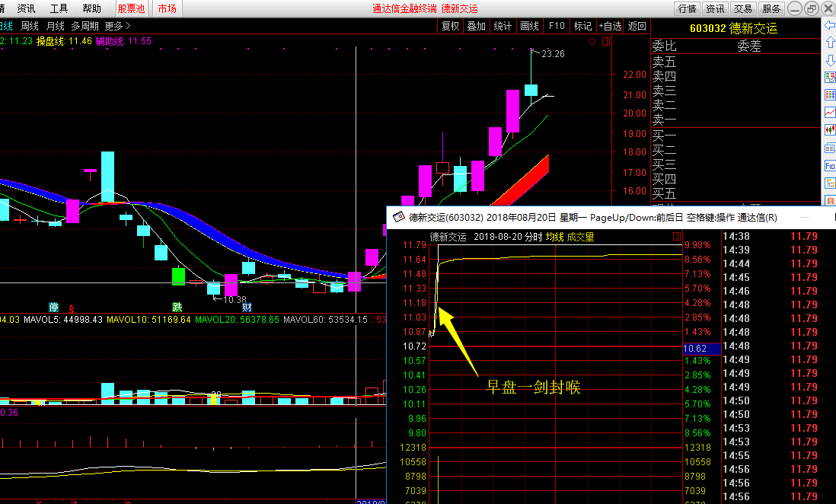Click the 标记 toolbar button

pos(582,26)
